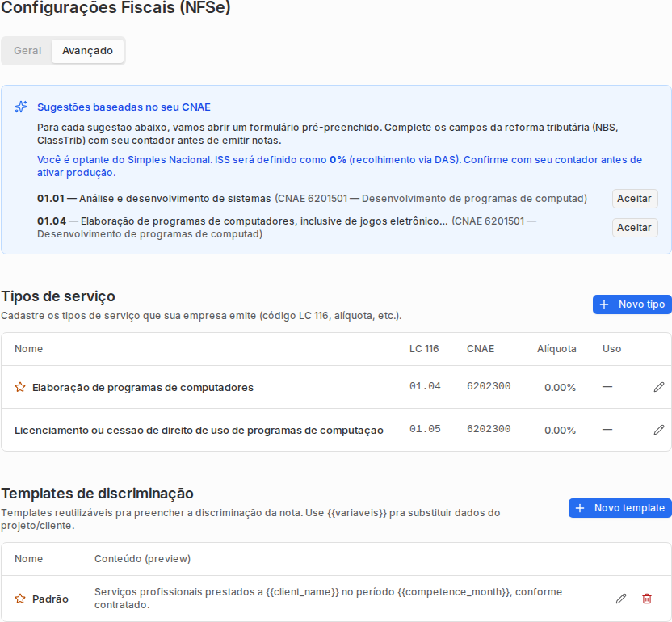The height and width of the screenshot is (622, 672).
Task: Click 0.00% aliquot in the Licenciamento row
Action: pyautogui.click(x=560, y=430)
